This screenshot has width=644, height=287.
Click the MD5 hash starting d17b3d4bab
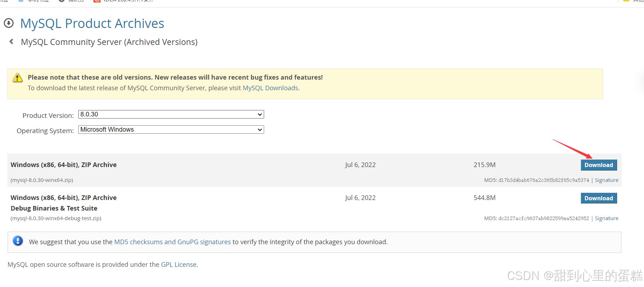click(x=544, y=180)
